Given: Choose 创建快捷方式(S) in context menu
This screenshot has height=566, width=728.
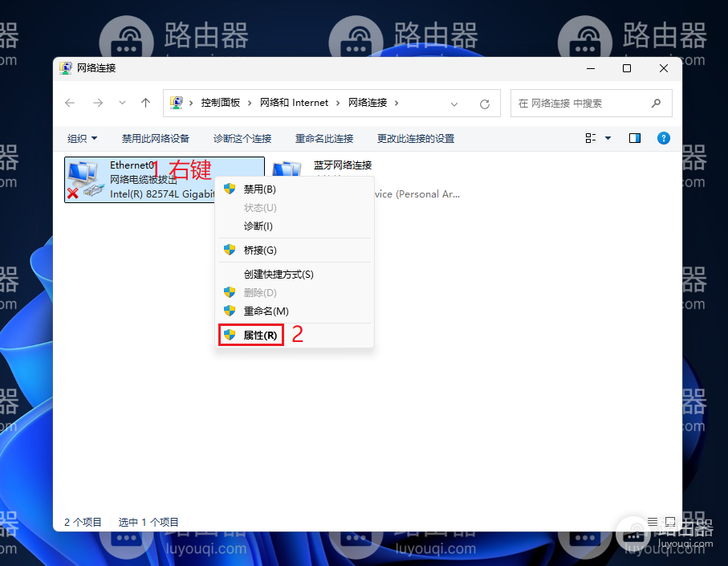Looking at the screenshot, I should pyautogui.click(x=295, y=275).
